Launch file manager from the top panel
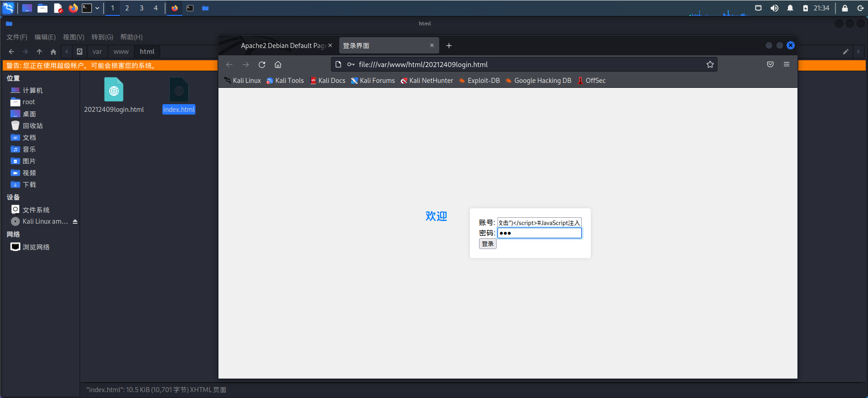 pyautogui.click(x=43, y=8)
